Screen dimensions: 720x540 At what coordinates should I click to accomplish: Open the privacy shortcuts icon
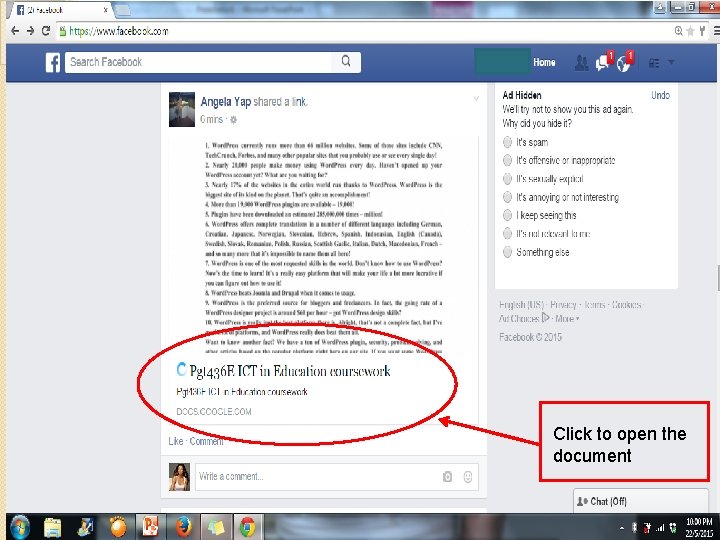click(654, 63)
